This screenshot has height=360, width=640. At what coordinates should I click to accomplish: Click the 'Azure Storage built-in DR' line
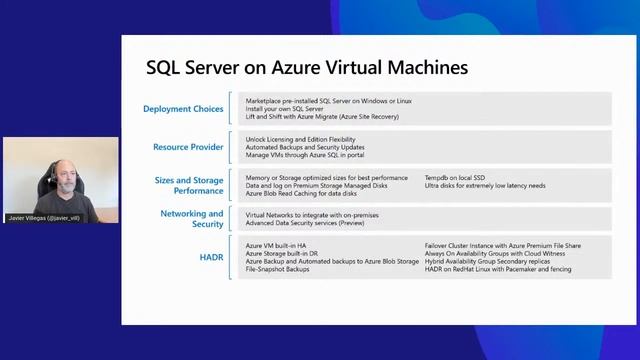(282, 253)
